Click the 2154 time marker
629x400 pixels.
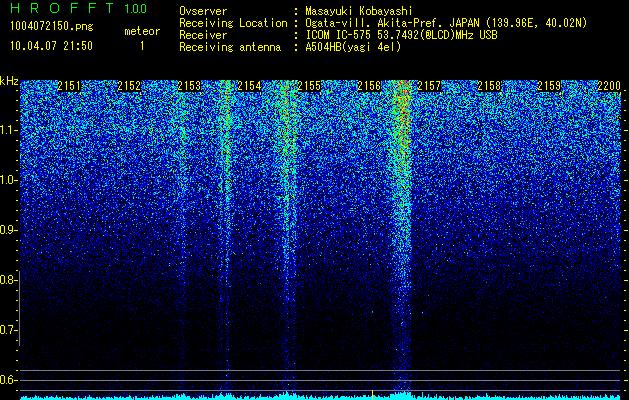[x=249, y=86]
